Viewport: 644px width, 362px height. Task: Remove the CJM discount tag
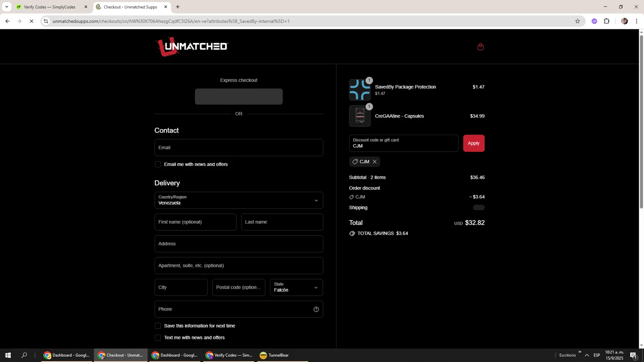tap(374, 162)
